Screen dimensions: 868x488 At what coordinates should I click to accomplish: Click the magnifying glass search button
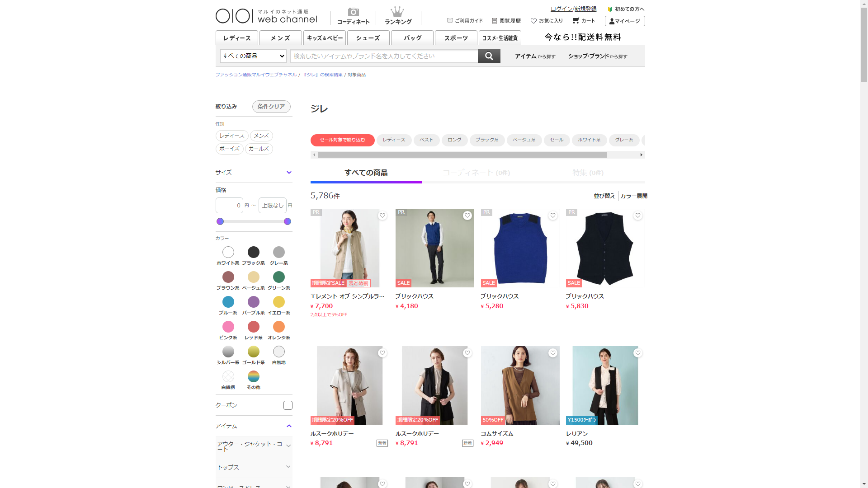pyautogui.click(x=489, y=56)
